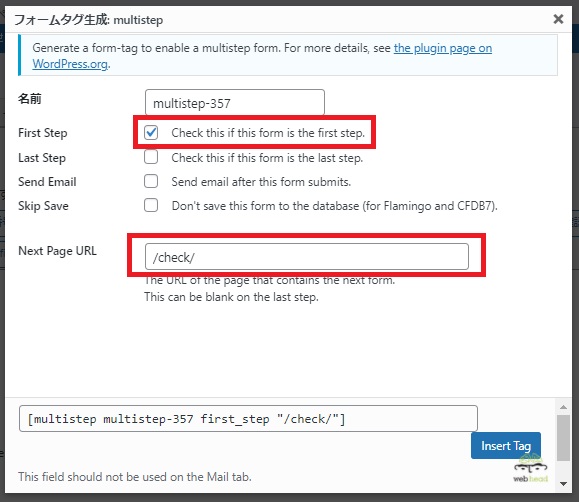579x502 pixels.
Task: Select the generated multistep shortcode field
Action: coord(248,419)
